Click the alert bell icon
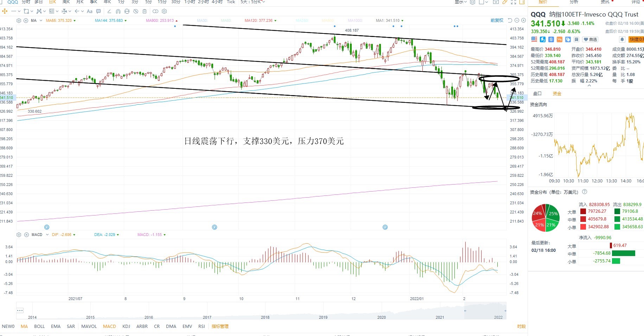The height and width of the screenshot is (336, 644). [622, 39]
